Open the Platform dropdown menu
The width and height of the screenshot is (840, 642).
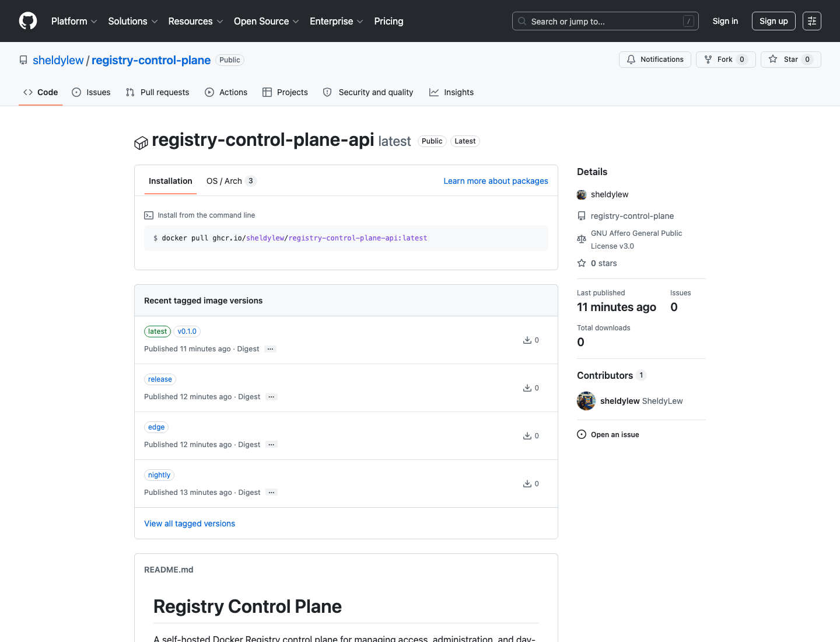[74, 21]
